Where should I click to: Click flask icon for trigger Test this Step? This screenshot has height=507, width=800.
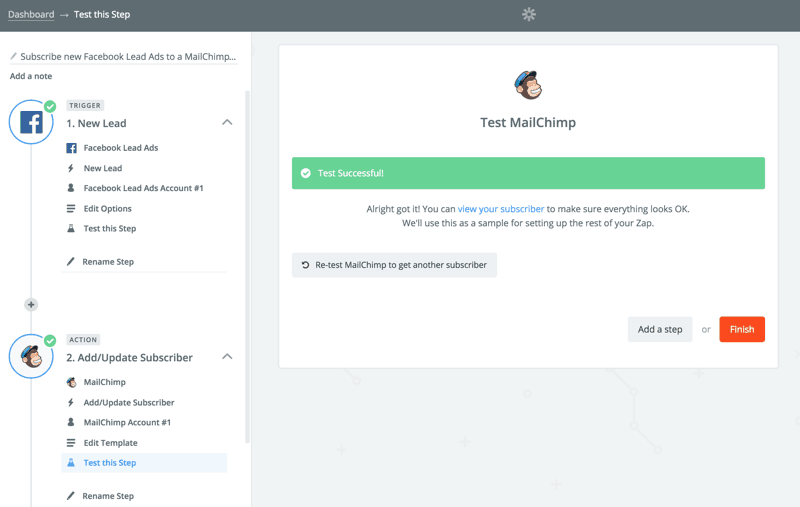(x=71, y=229)
